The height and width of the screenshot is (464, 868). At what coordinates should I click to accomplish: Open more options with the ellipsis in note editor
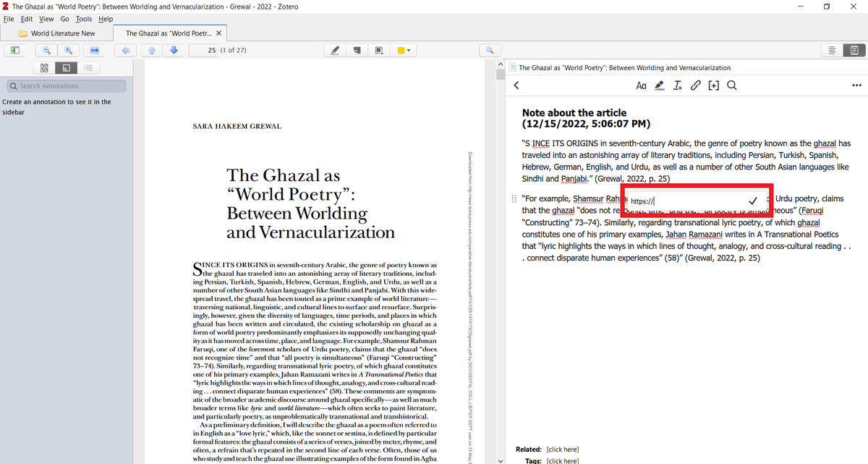tap(856, 85)
